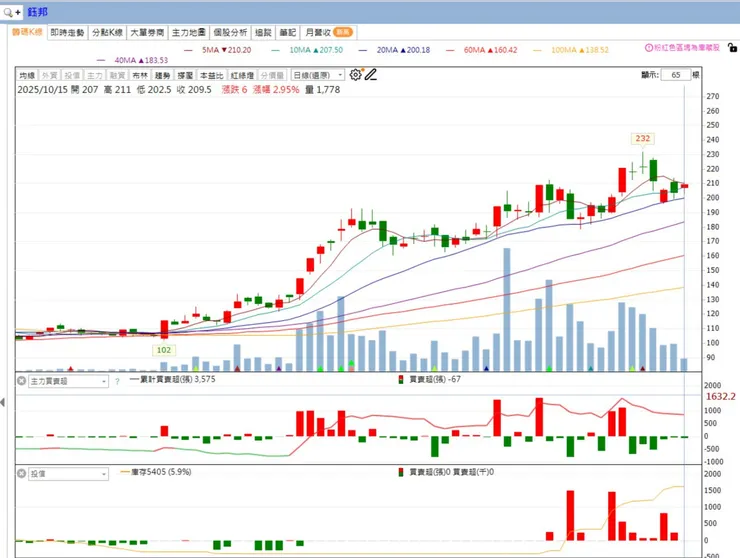The image size is (740, 558).
Task: Open the 主力買賣超 indicator dropdown
Action: tap(69, 381)
